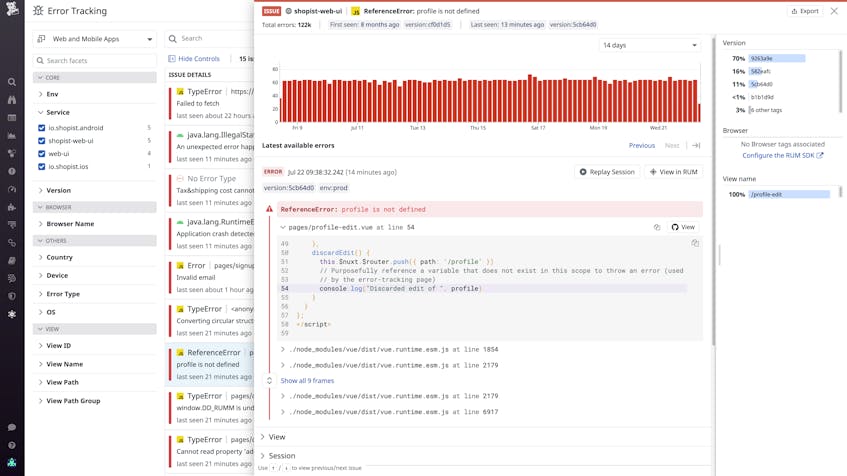Screen dimensions: 847x476
Task: Open the 'Failed to fetch' TypeError issue
Action: point(211,104)
